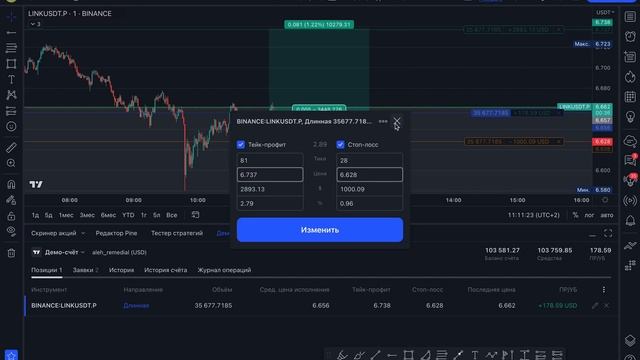This screenshot has width=640, height=360.
Task: Click the trash remove drawings icon
Action: [x=11, y=253]
